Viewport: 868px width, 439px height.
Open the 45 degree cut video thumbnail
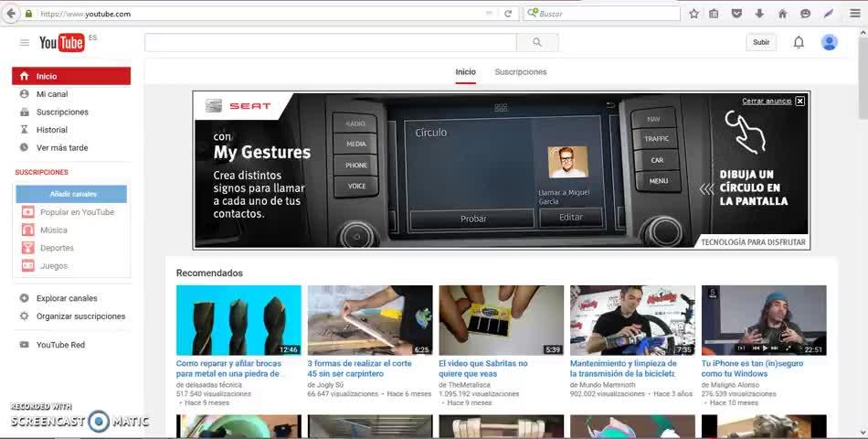tap(370, 320)
